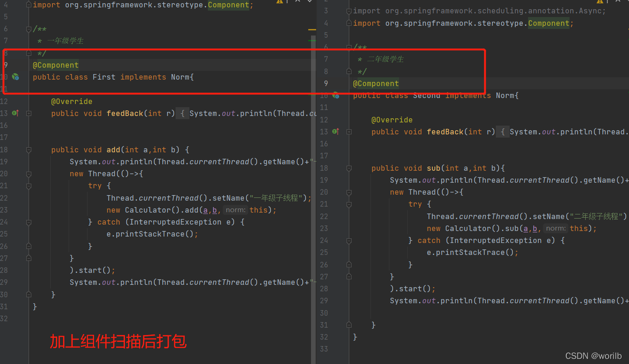Collapse try block fold in Second file

point(349,204)
